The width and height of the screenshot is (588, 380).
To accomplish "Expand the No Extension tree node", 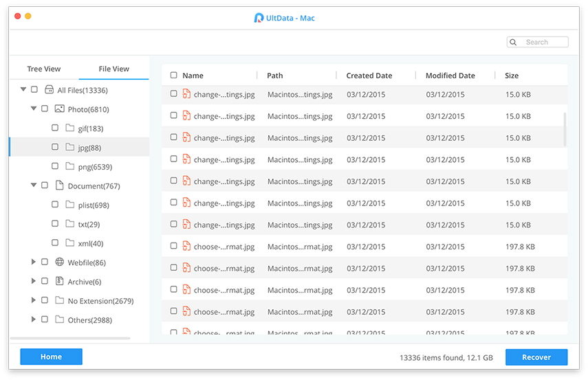I will pyautogui.click(x=34, y=300).
